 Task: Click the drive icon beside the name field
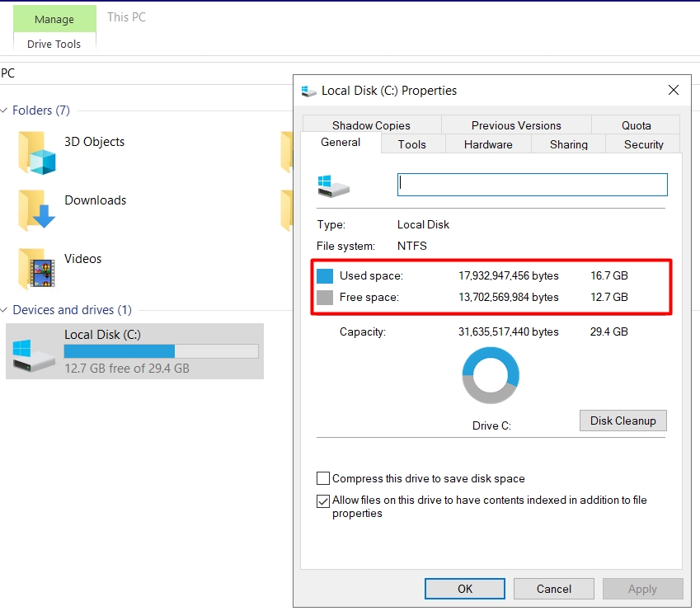(333, 185)
